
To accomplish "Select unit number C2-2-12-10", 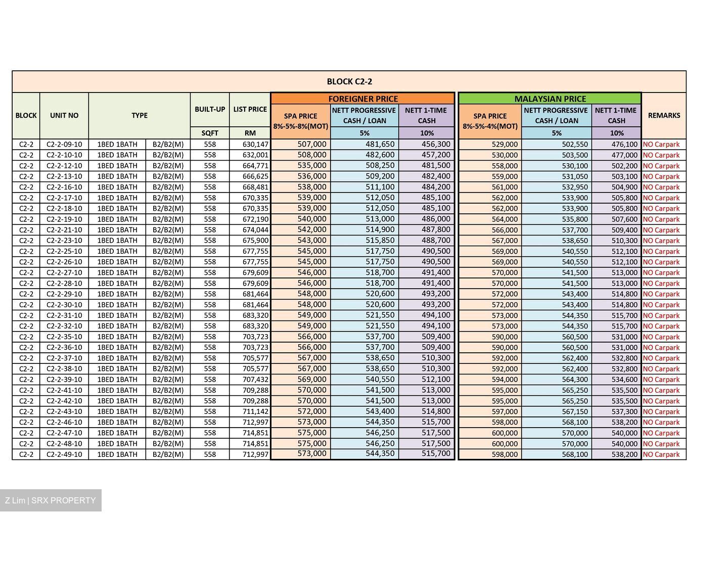I will pyautogui.click(x=64, y=166).
